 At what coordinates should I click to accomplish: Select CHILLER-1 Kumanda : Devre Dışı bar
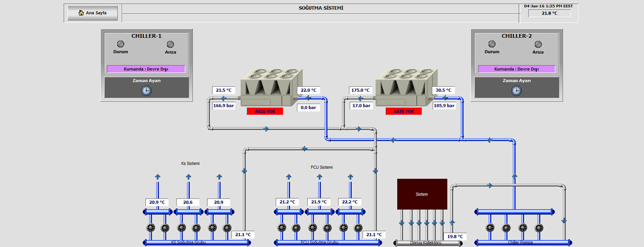(x=146, y=69)
